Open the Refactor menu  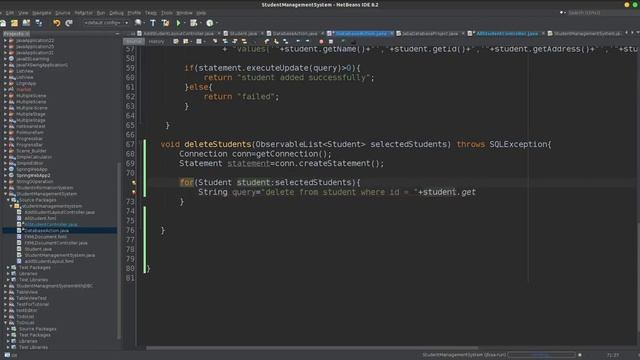click(83, 13)
